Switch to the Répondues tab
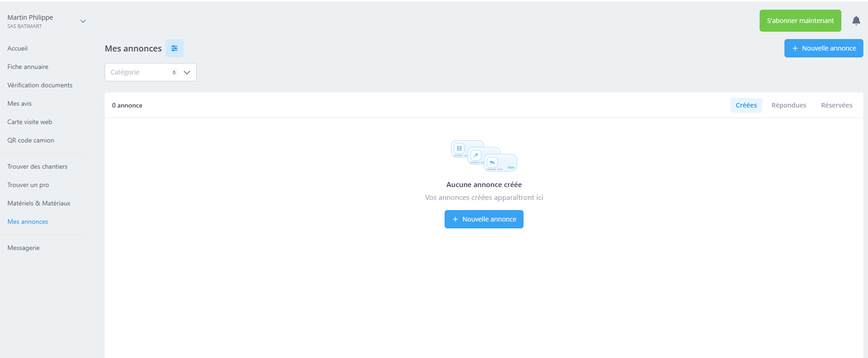868x358 pixels. [789, 105]
